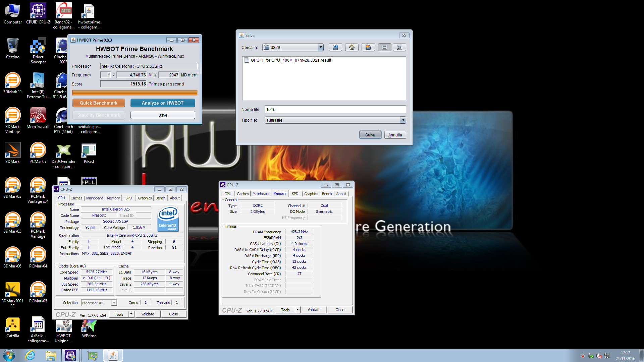Go up one folder level in Salva dialog

[x=335, y=47]
